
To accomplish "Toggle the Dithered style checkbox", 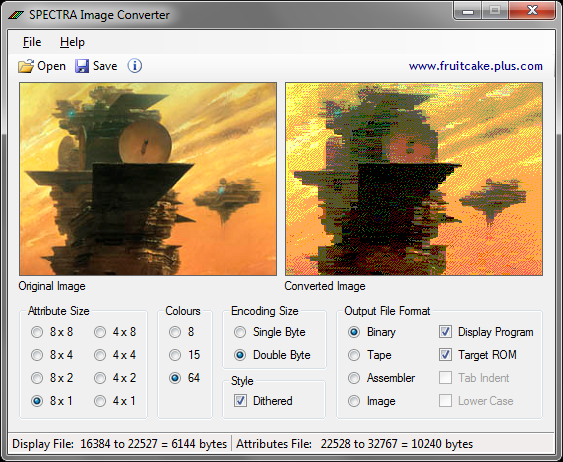I will tap(240, 401).
